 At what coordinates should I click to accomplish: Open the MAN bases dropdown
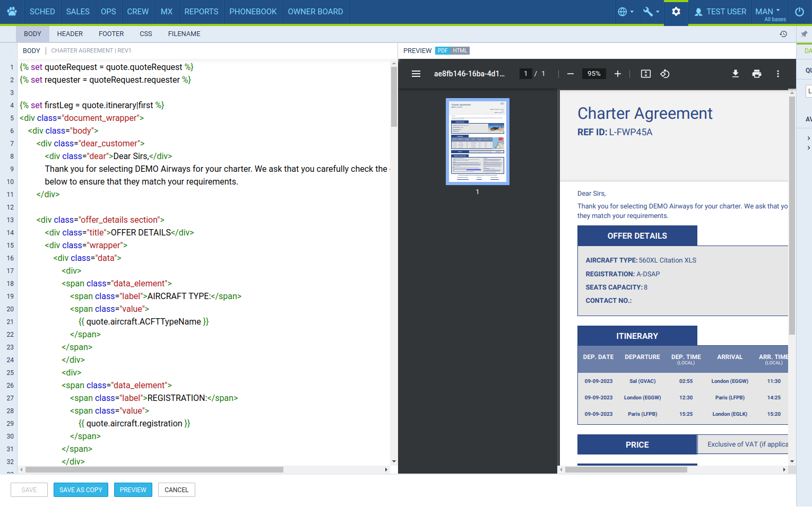[768, 12]
